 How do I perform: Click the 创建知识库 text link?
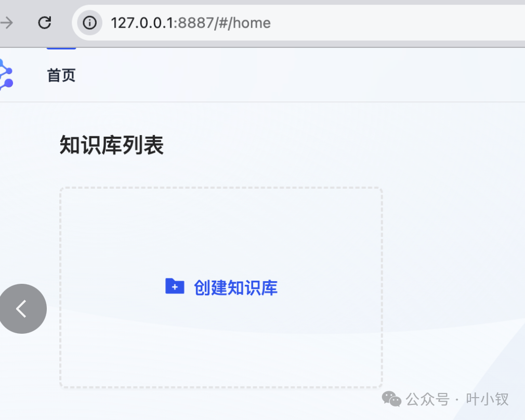[235, 287]
